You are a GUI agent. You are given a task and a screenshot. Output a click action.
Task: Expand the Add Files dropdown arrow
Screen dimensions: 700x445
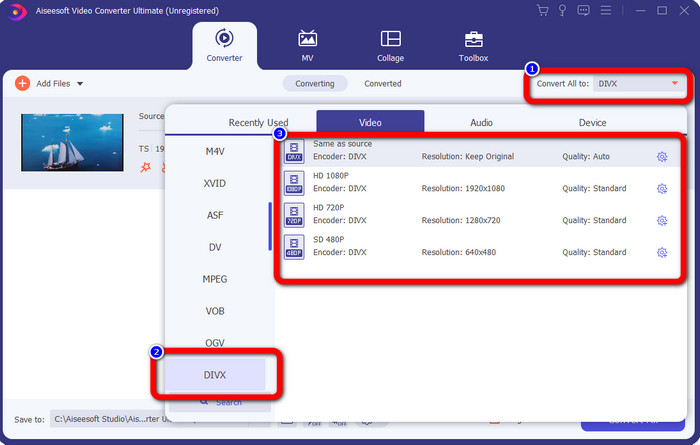point(80,84)
